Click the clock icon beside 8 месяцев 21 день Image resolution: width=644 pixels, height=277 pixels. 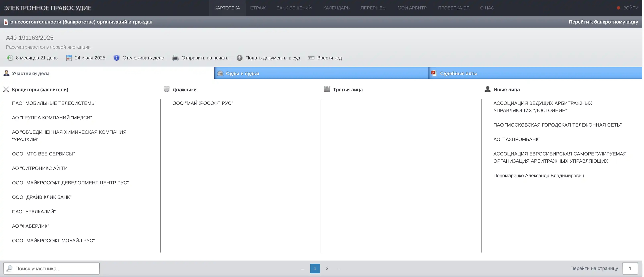pos(10,58)
